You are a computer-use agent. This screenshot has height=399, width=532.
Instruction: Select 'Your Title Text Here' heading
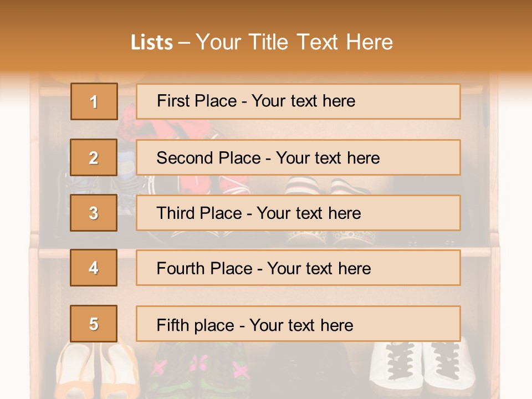pyautogui.click(x=294, y=42)
